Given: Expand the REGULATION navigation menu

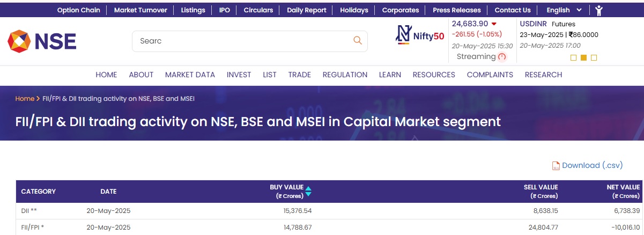Looking at the screenshot, I should pos(345,75).
